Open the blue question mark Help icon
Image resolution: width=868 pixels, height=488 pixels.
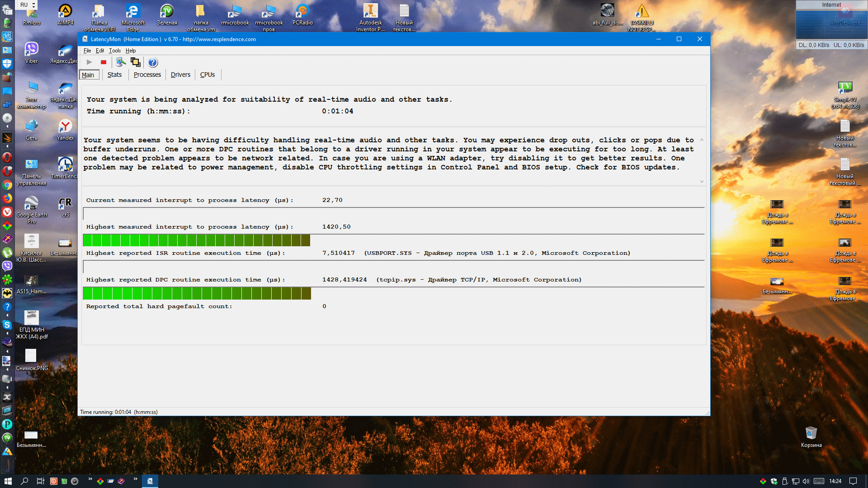153,62
